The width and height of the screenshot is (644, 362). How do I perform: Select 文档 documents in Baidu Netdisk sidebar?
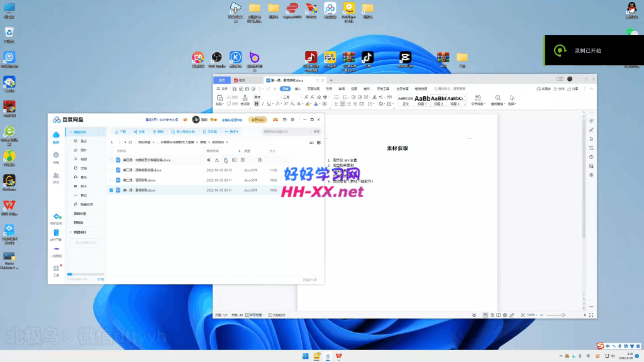(84, 168)
